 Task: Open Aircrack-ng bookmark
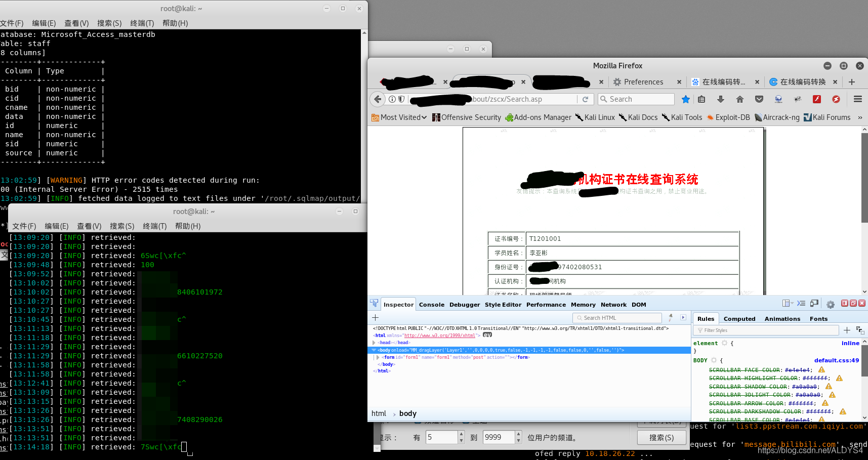click(777, 117)
